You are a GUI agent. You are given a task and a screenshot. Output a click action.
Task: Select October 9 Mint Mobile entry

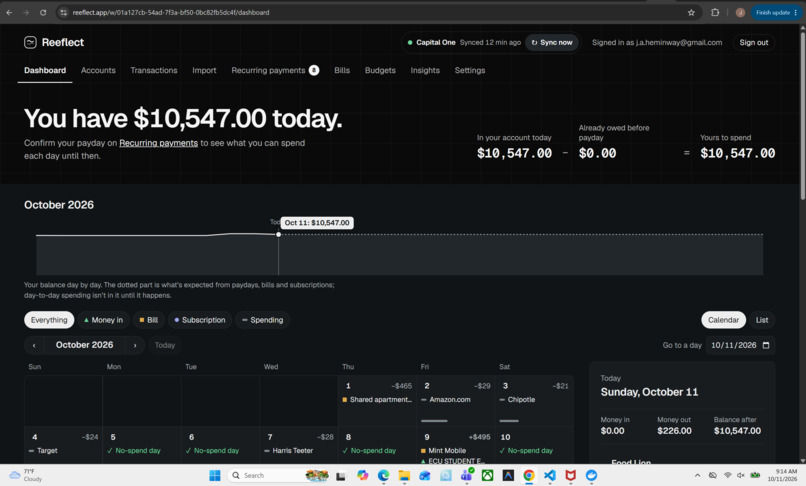(x=443, y=451)
